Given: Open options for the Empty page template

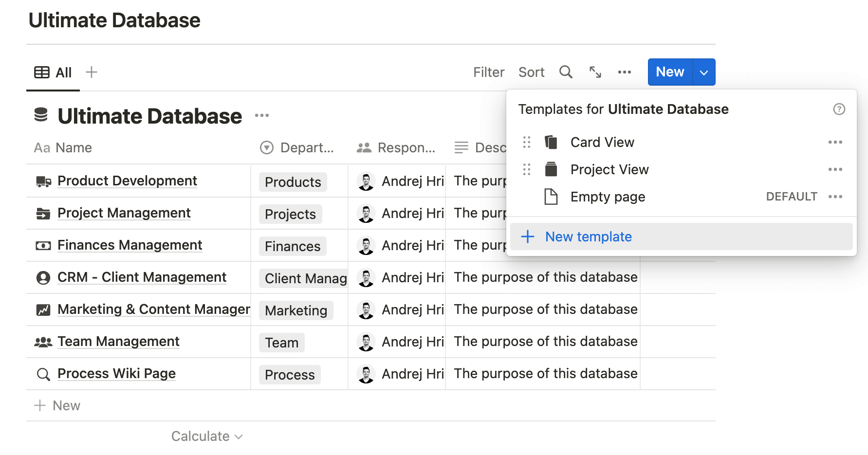Looking at the screenshot, I should [x=835, y=197].
